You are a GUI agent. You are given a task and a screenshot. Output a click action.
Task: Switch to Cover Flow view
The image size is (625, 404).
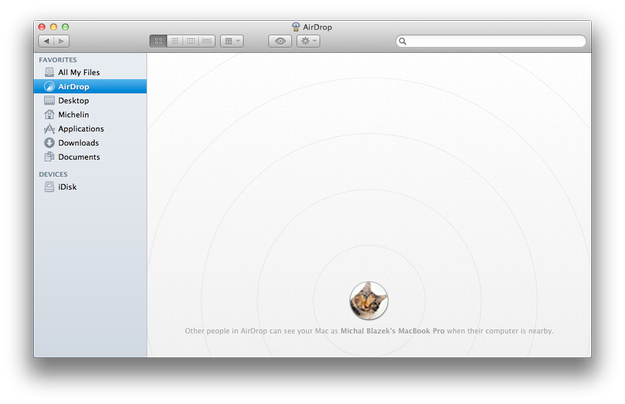[207, 41]
